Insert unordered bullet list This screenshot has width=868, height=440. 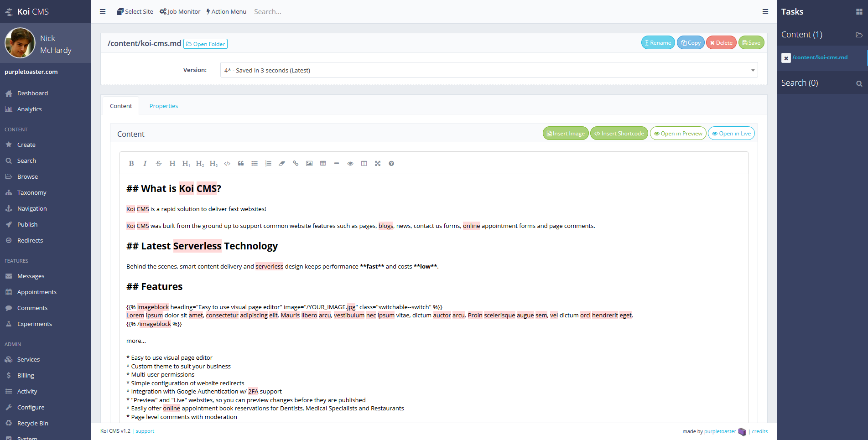point(255,163)
